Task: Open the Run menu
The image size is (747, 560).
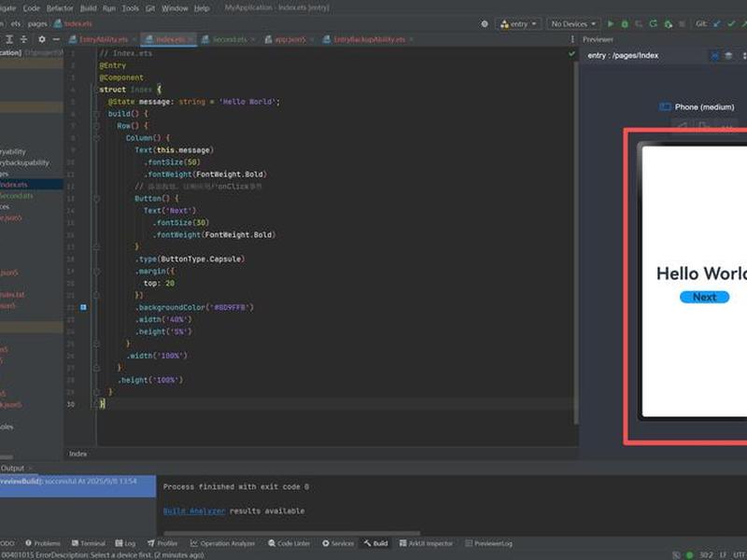Action: [109, 8]
